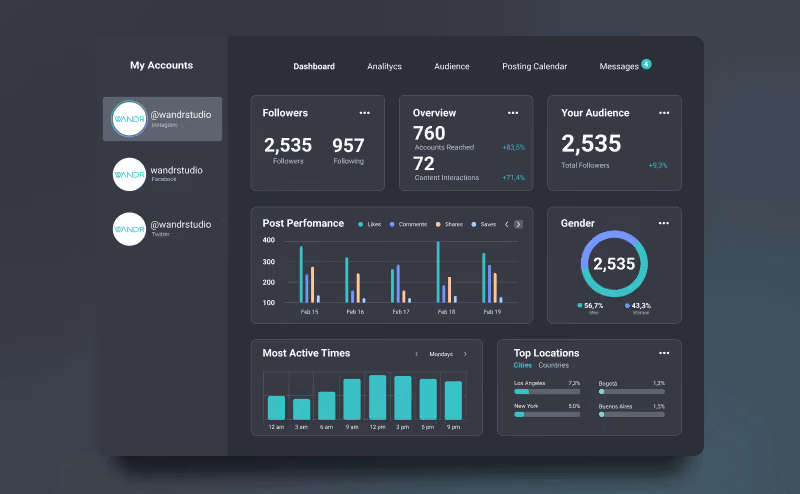
Task: Click the Post Perfomance title
Action: tap(303, 223)
